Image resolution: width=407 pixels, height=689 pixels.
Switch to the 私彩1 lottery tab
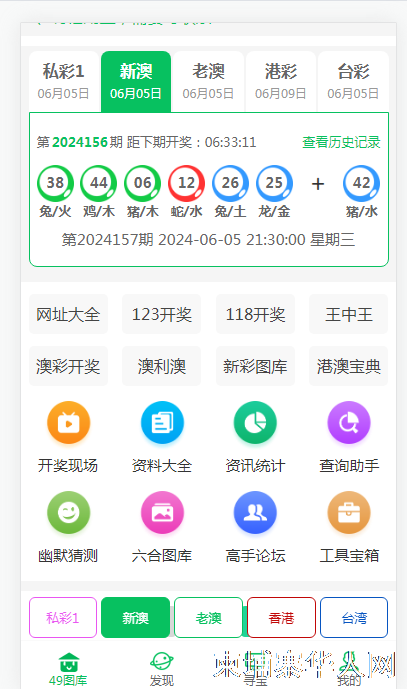[x=64, y=81]
